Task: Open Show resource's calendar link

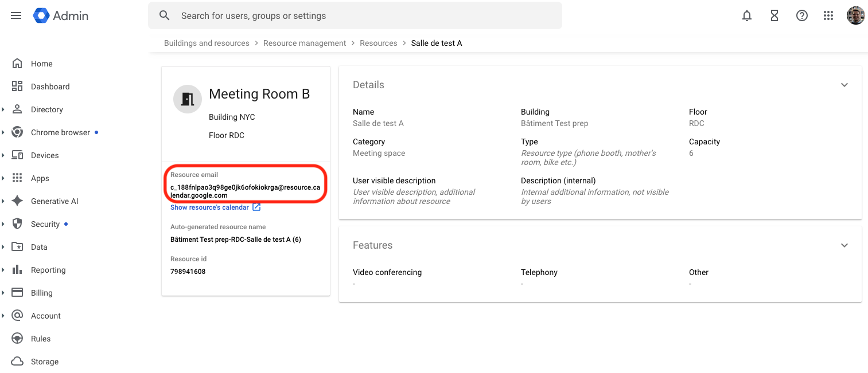Action: pos(211,207)
